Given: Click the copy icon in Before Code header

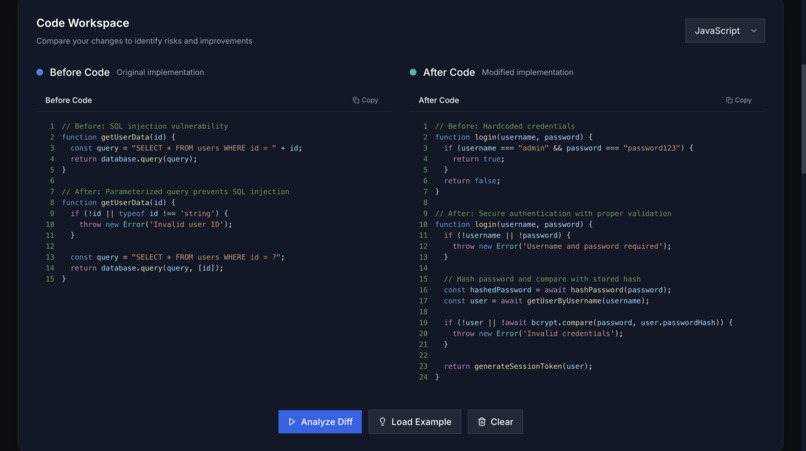Looking at the screenshot, I should click(x=356, y=100).
